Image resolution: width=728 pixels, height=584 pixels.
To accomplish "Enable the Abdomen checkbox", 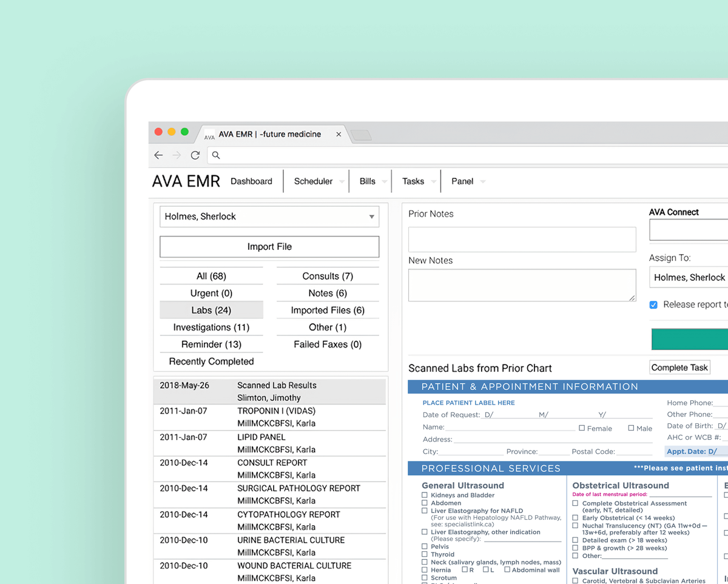I will coord(423,503).
